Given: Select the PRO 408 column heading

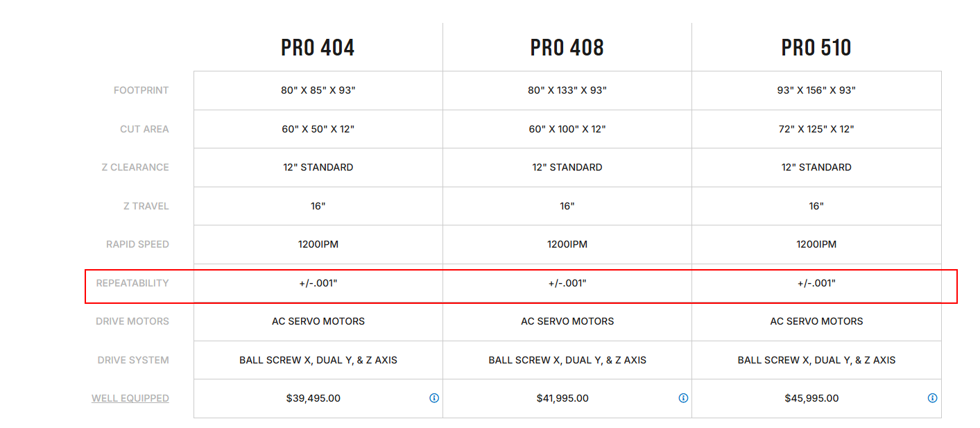Looking at the screenshot, I should point(567,47).
